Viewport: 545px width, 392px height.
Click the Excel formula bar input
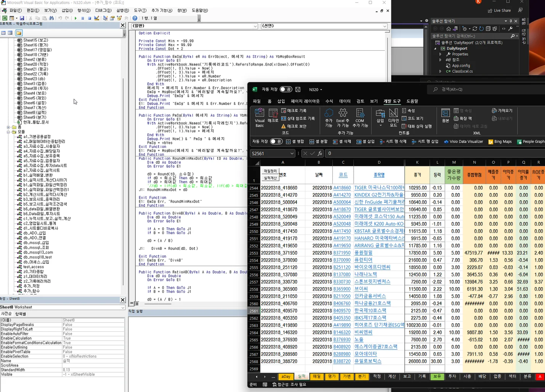(x=435, y=153)
